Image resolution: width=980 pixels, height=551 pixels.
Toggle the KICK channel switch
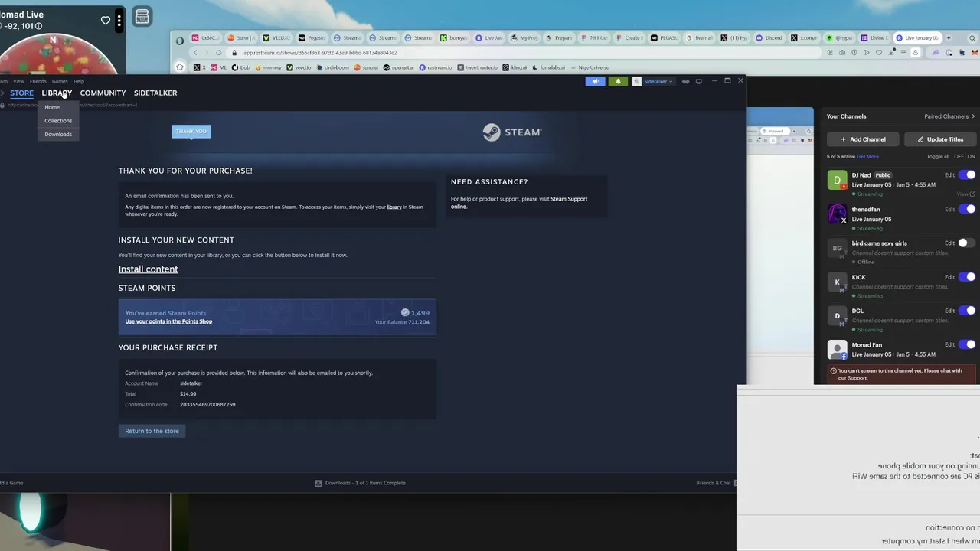point(967,277)
